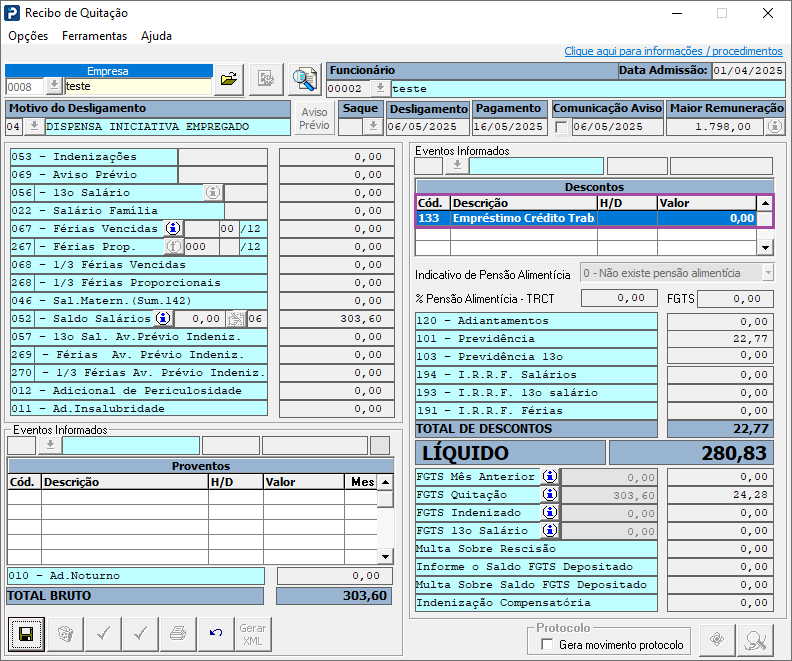Open the Funcionário code dropdown arrow
The height and width of the screenshot is (661, 792).
click(x=379, y=88)
